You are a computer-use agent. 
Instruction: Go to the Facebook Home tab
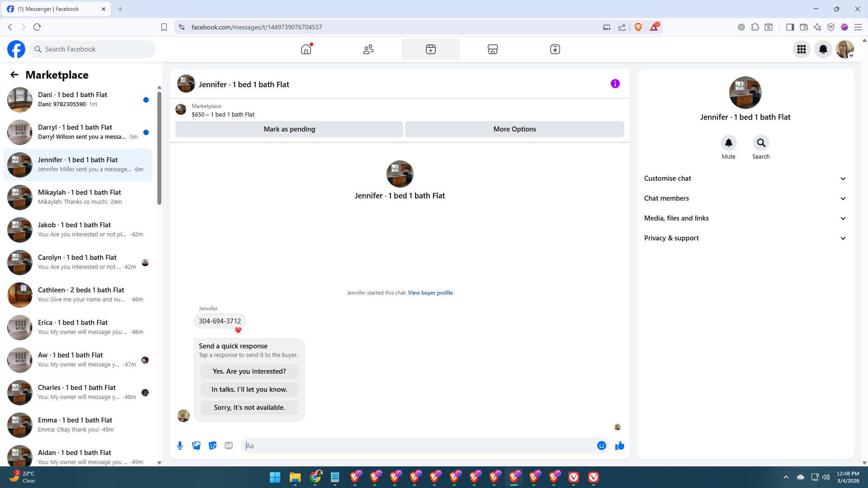coord(306,49)
